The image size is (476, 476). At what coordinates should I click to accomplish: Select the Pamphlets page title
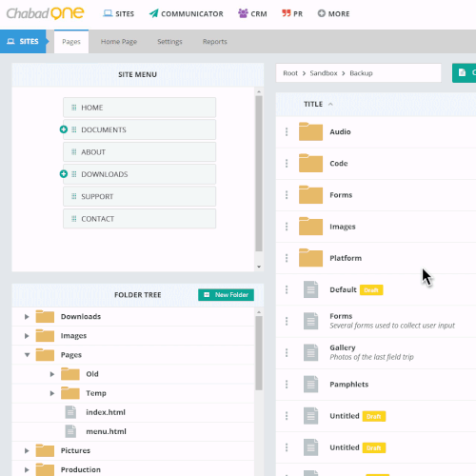(x=349, y=385)
